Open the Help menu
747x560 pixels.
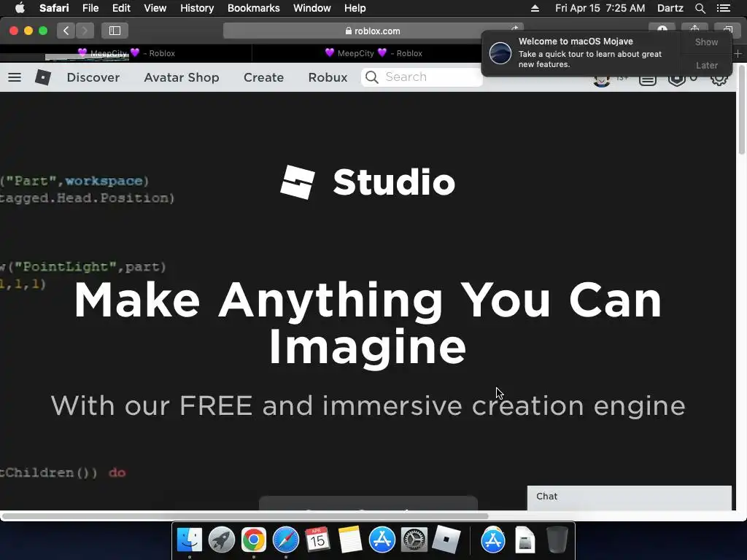pyautogui.click(x=355, y=8)
